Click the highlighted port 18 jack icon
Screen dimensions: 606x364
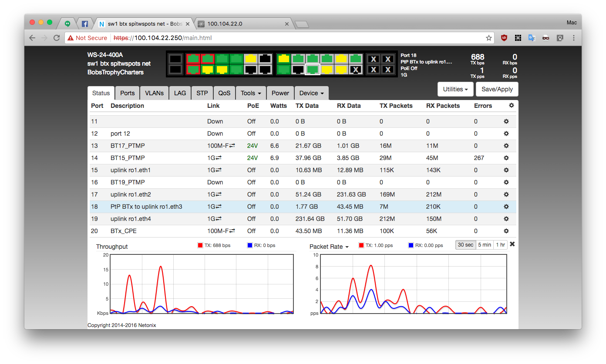312,69
